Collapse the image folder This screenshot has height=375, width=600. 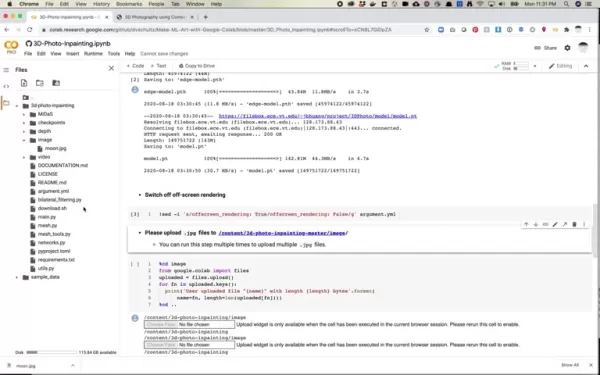click(24, 140)
